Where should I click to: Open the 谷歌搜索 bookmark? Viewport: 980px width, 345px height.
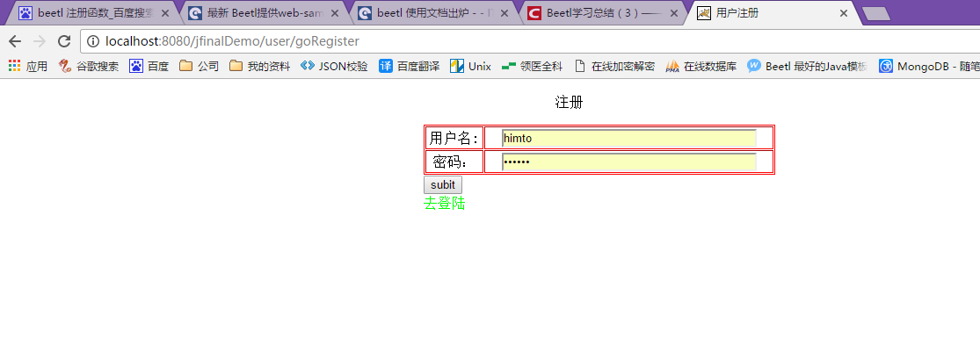pos(88,66)
